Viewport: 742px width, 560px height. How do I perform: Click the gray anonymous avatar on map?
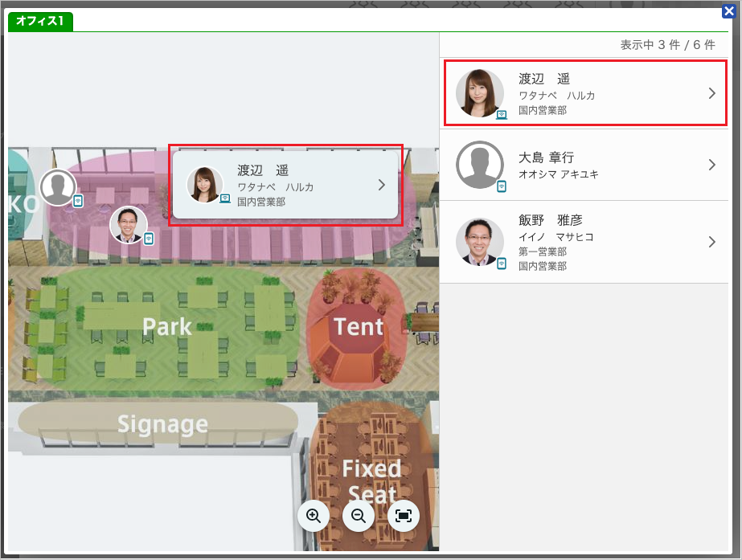click(58, 188)
